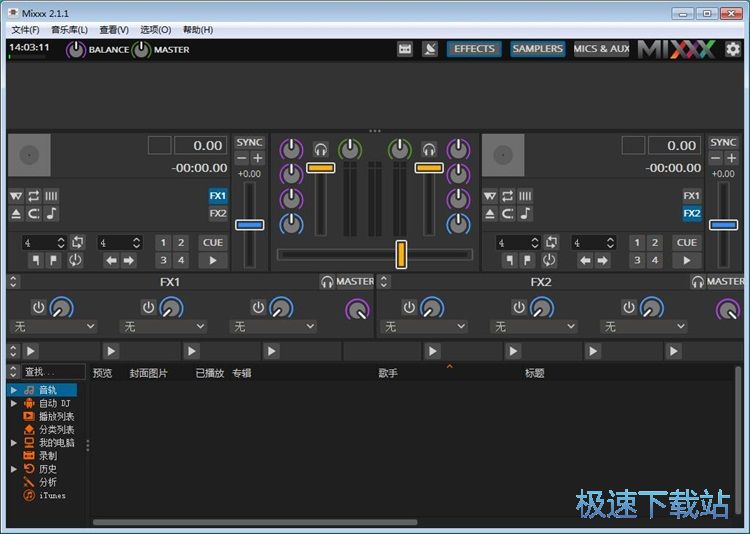Click the crossfader handle

click(401, 254)
